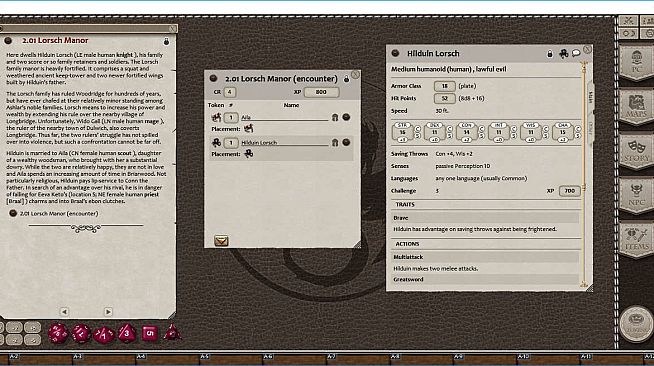The image size is (654, 366).
Task: Click the Armor Class value box
Action: 445,86
